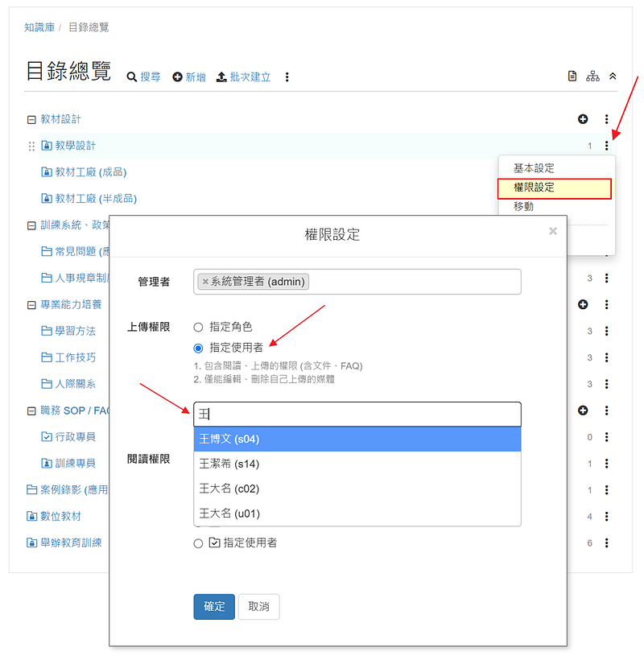This screenshot has height=656, width=644.
Task: Click the 確定 button
Action: click(214, 607)
